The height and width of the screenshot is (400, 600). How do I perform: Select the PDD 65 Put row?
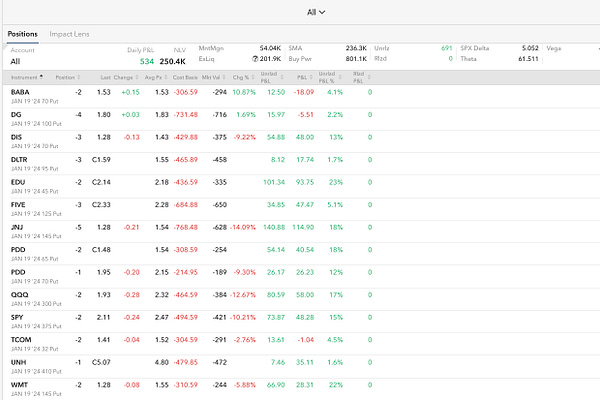301,254
